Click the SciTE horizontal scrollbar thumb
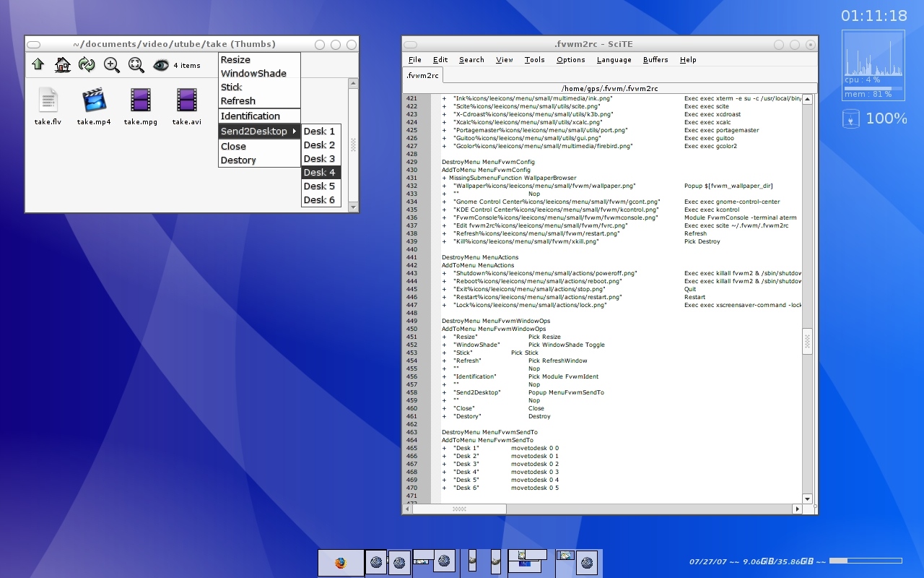 pos(459,509)
